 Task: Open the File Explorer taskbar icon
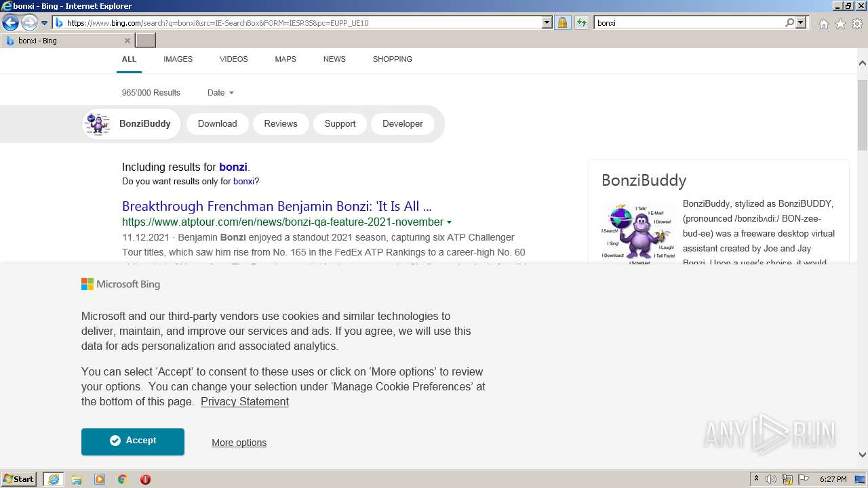click(77, 479)
